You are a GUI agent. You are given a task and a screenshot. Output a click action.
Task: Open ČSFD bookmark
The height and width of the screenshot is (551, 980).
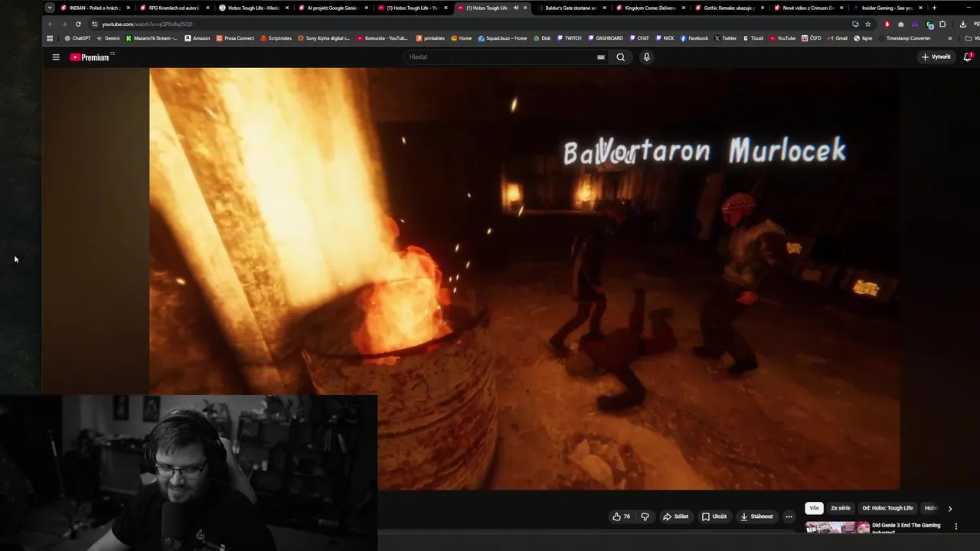(x=811, y=38)
